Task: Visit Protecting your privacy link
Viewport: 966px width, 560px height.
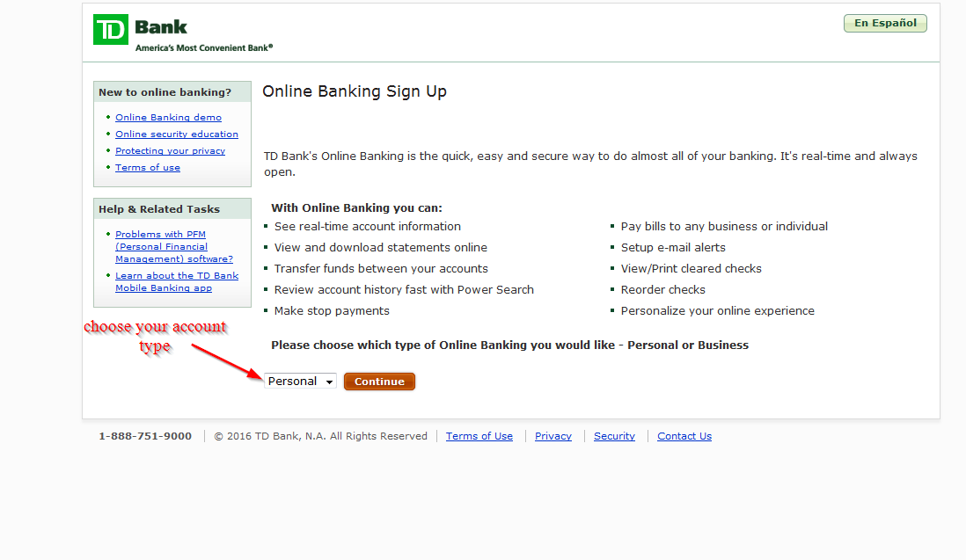Action: pos(170,151)
